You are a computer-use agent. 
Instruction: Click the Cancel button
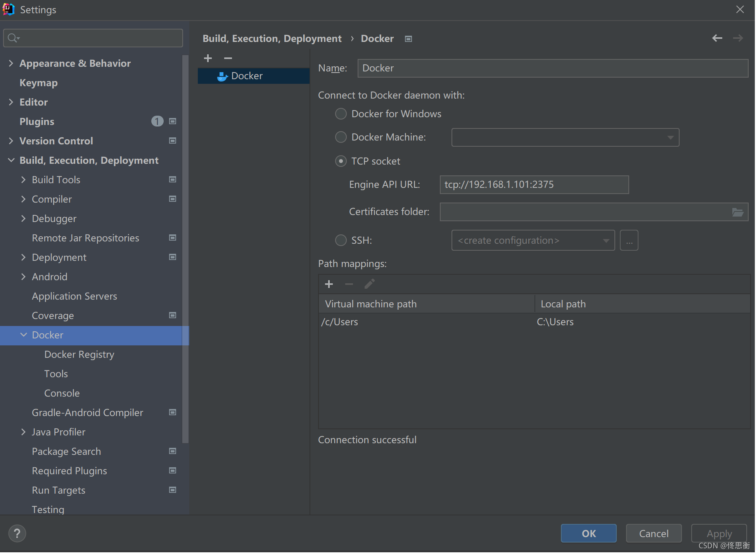pyautogui.click(x=654, y=534)
